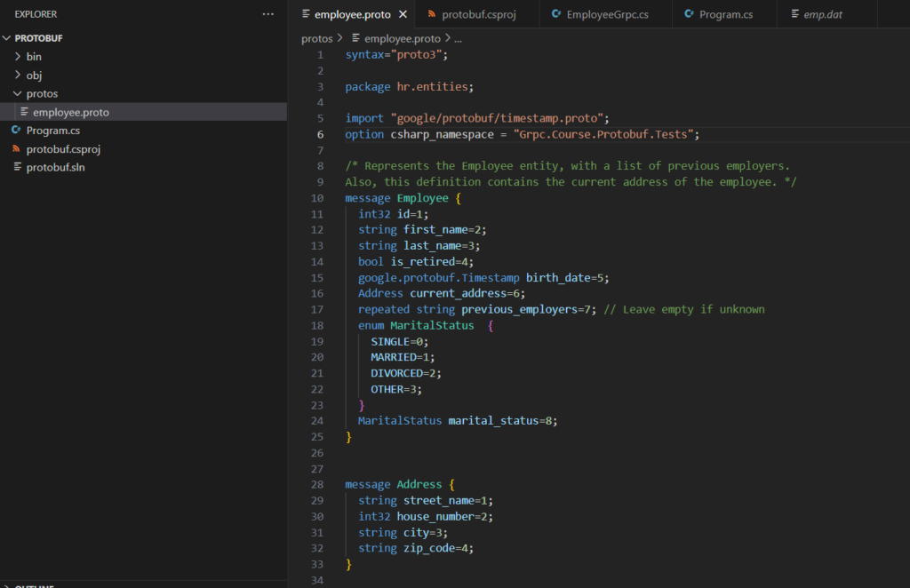The image size is (910, 588).
Task: Place cursor at end of line 6
Action: point(701,135)
